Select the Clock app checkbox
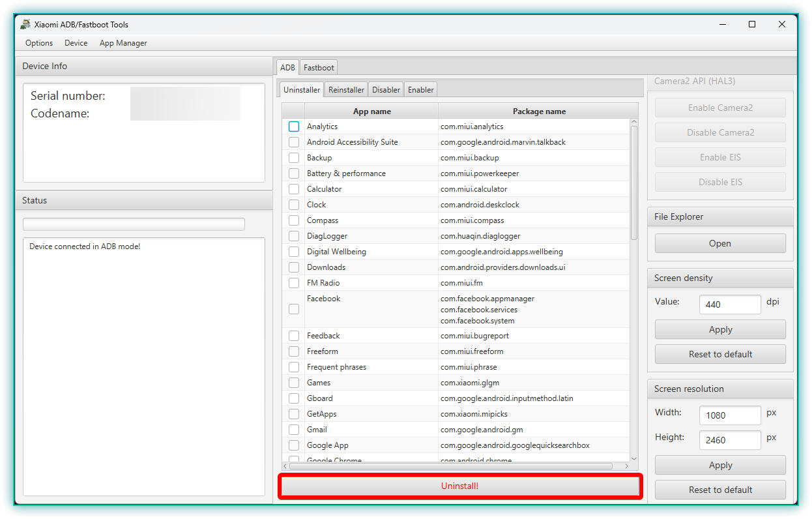812x519 pixels. pyautogui.click(x=294, y=205)
